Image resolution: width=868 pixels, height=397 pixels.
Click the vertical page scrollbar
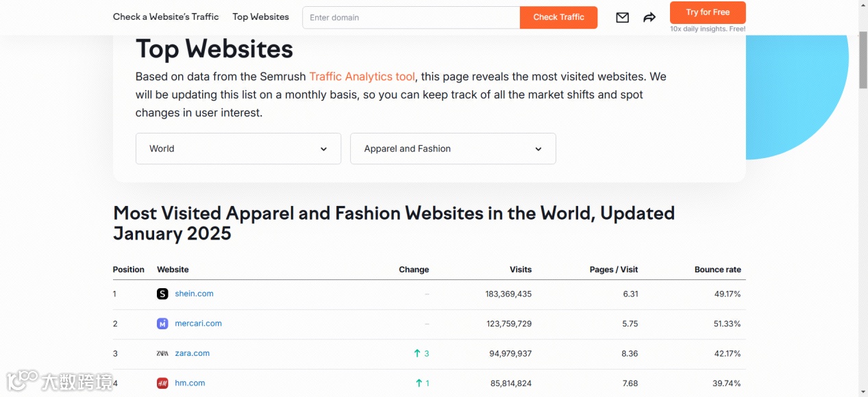pos(863,62)
